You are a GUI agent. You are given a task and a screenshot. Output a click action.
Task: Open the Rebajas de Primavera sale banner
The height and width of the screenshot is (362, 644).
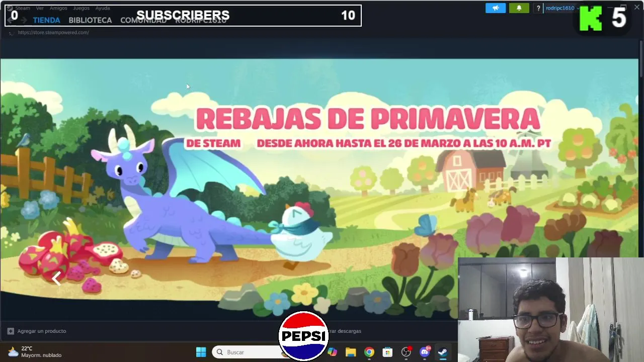point(319,189)
